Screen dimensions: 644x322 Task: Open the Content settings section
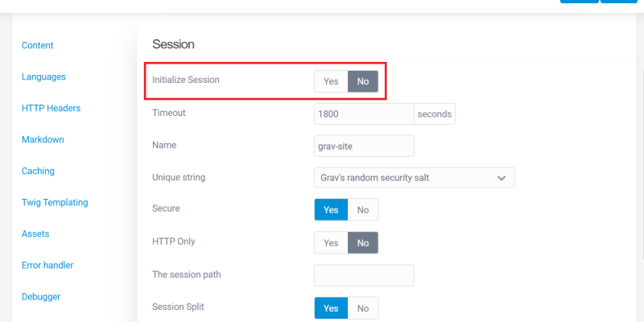pyautogui.click(x=38, y=45)
